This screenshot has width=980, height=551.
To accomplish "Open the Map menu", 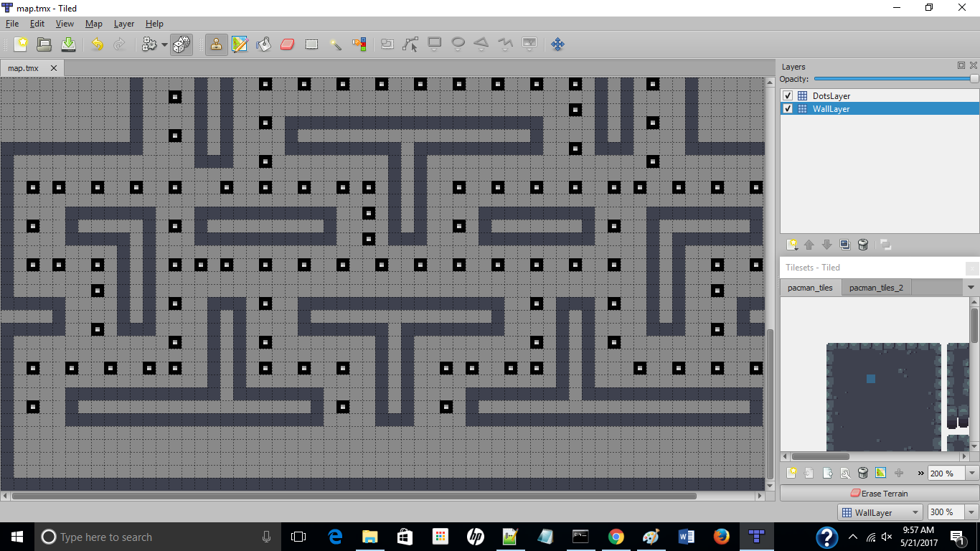I will pyautogui.click(x=94, y=24).
